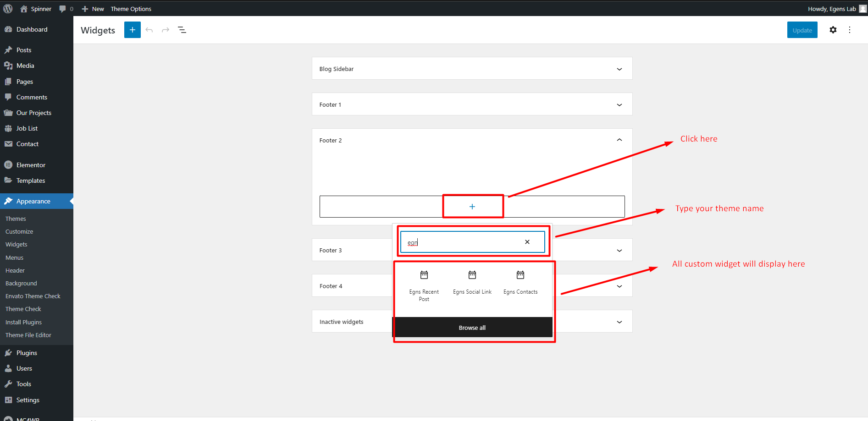Open Envato Theme Check link
Image resolution: width=868 pixels, height=421 pixels.
click(x=33, y=296)
